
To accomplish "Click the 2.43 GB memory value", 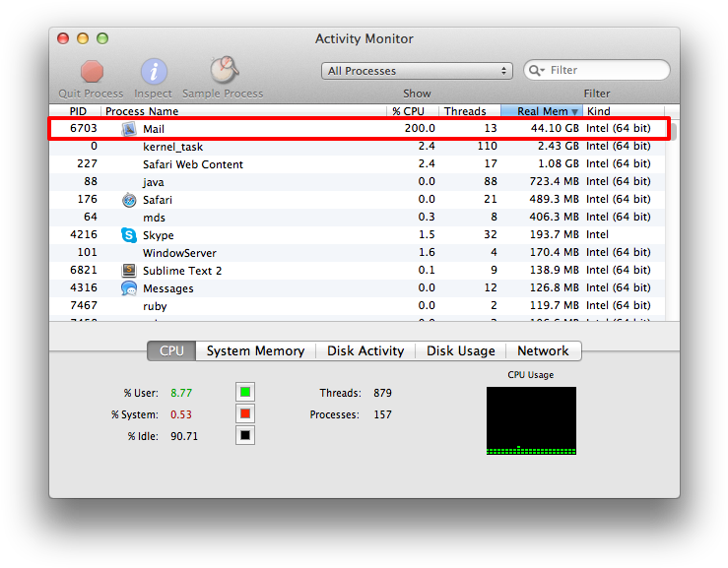I will tap(559, 146).
